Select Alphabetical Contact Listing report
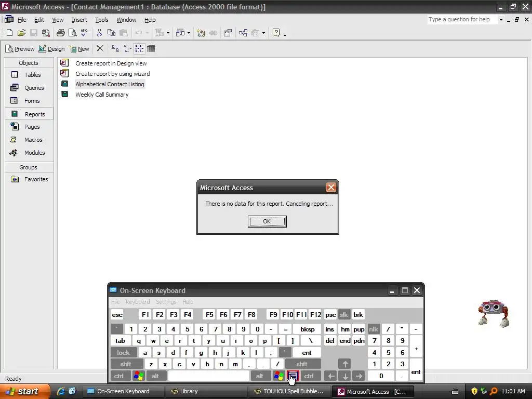This screenshot has height=399, width=532. tap(110, 84)
